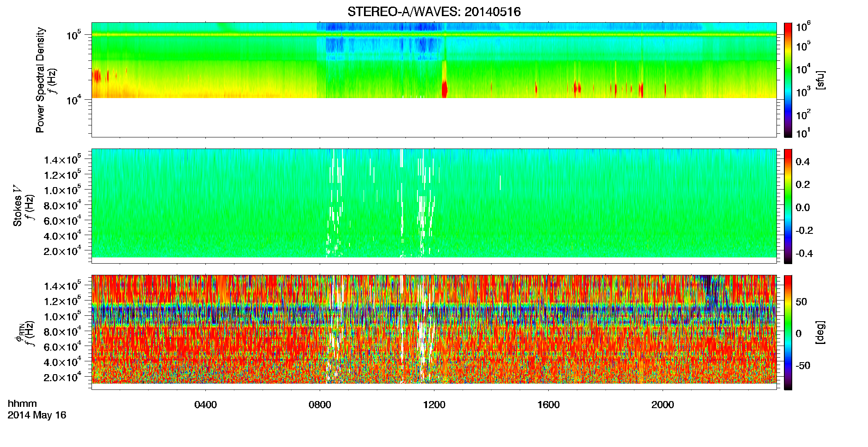The height and width of the screenshot is (447, 868).
Task: Click the power spectral density spectrogram panel
Action: (434, 80)
